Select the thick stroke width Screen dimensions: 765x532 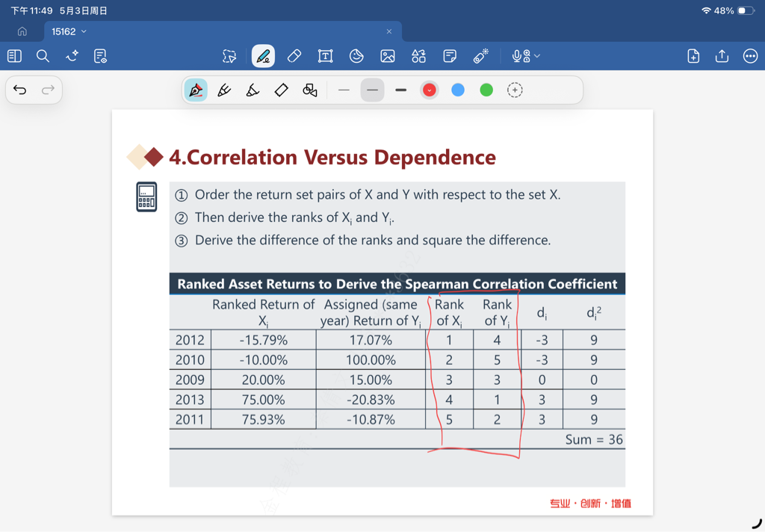(x=401, y=90)
